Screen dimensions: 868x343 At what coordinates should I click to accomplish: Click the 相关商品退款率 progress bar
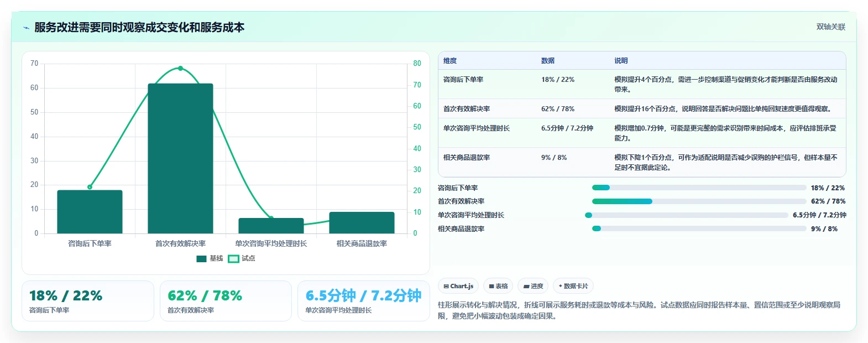click(699, 228)
